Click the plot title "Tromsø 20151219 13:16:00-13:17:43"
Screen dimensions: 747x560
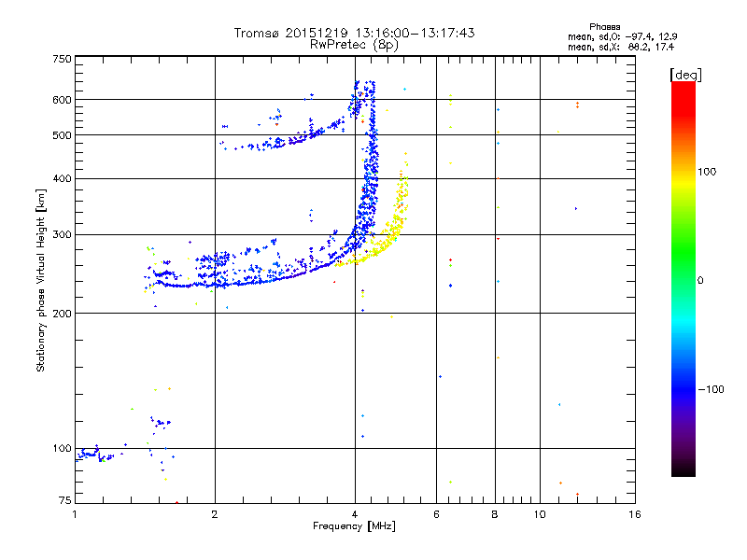click(x=354, y=33)
